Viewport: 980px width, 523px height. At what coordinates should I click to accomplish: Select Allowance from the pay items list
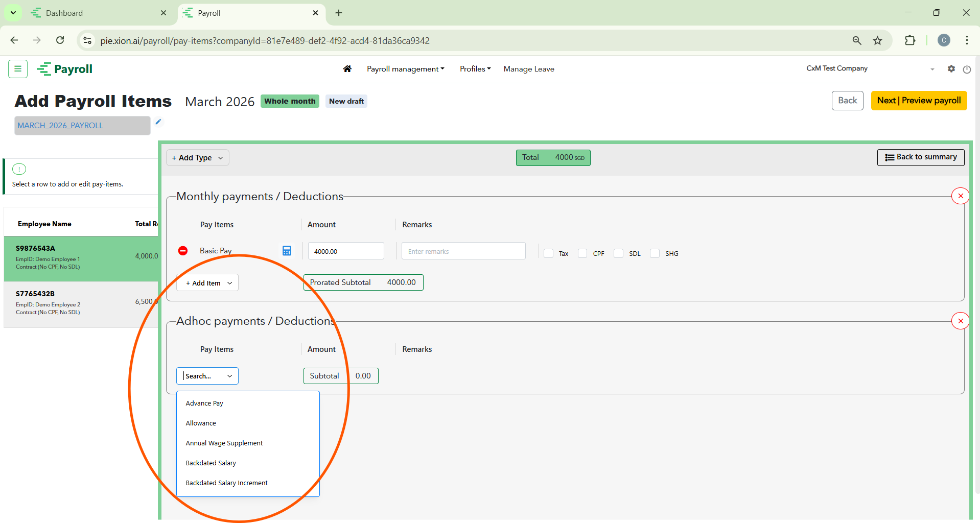[x=201, y=423]
